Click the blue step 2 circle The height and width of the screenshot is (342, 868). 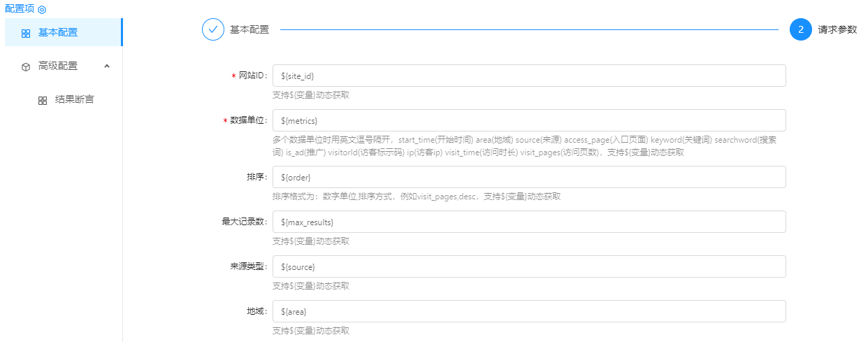800,29
